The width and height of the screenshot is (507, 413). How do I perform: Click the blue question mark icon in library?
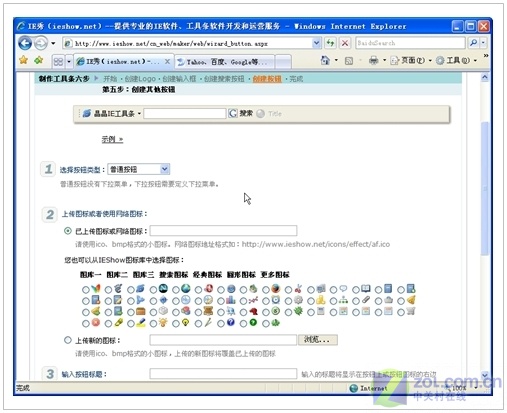click(231, 322)
